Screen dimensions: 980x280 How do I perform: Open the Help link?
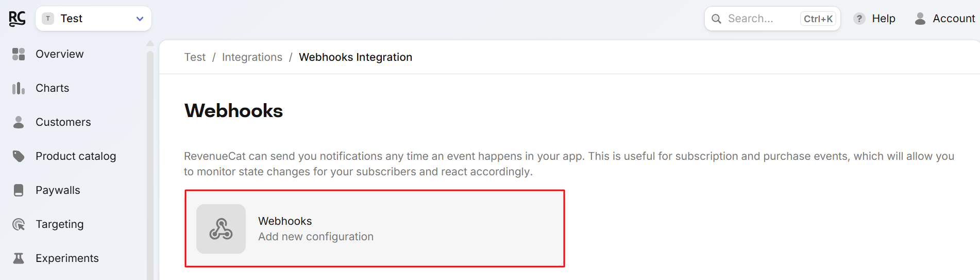883,19
